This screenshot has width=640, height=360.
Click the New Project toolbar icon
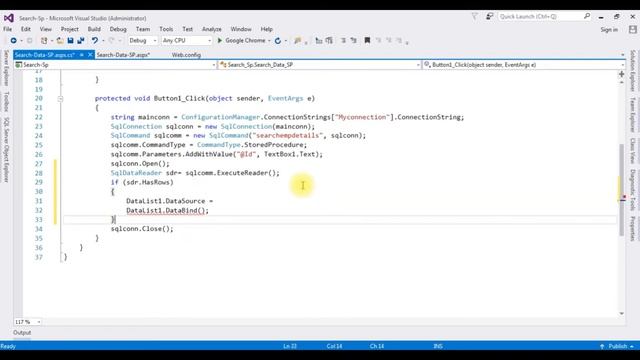(x=44, y=40)
